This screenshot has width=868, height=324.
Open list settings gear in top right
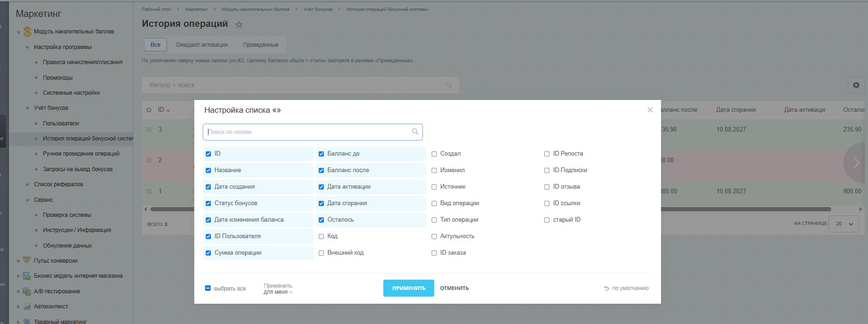[856, 85]
